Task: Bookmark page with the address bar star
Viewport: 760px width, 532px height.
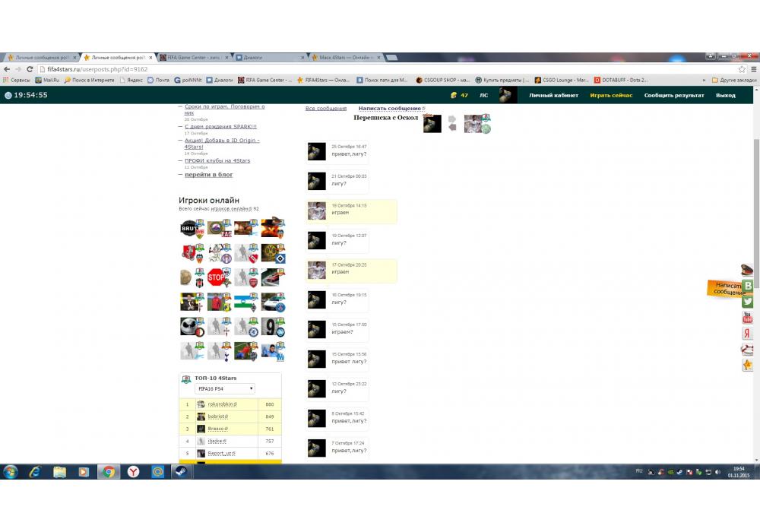Action: pos(742,69)
